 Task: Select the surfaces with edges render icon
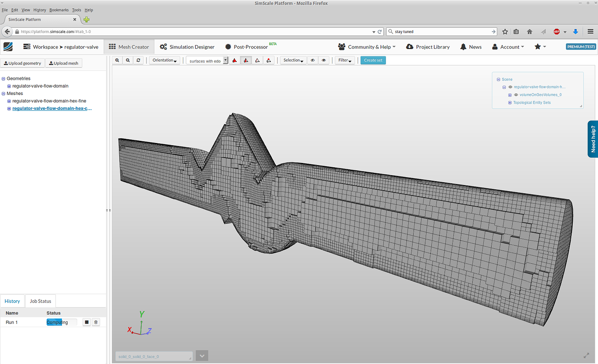246,60
